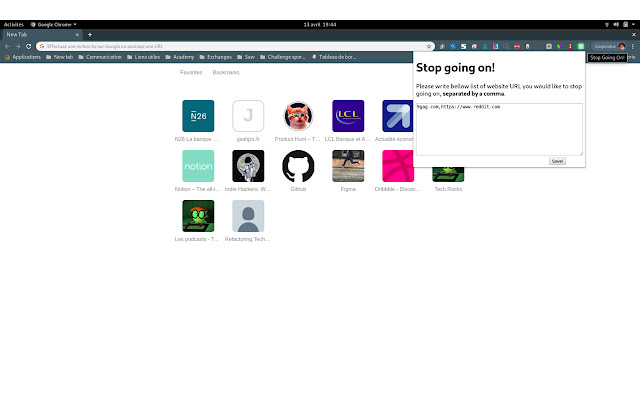This screenshot has height=400, width=640.
Task: Open the Google Chrome app menu
Action: click(x=53, y=24)
